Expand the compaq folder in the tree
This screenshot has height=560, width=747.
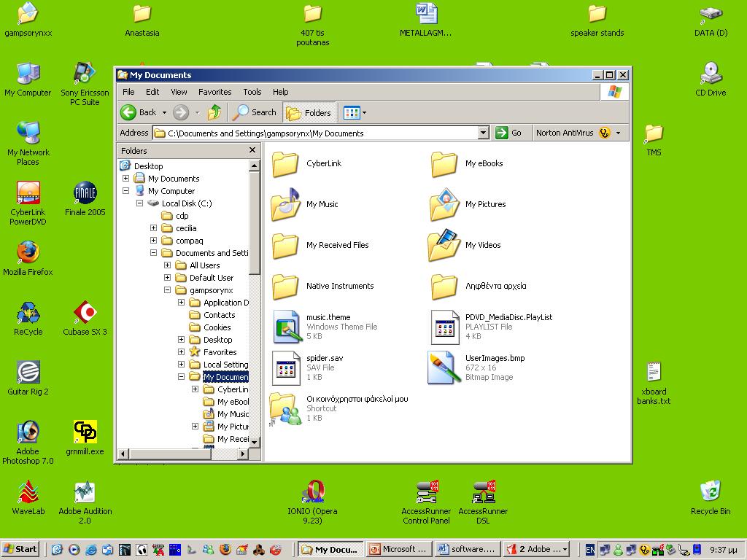pyautogui.click(x=153, y=241)
